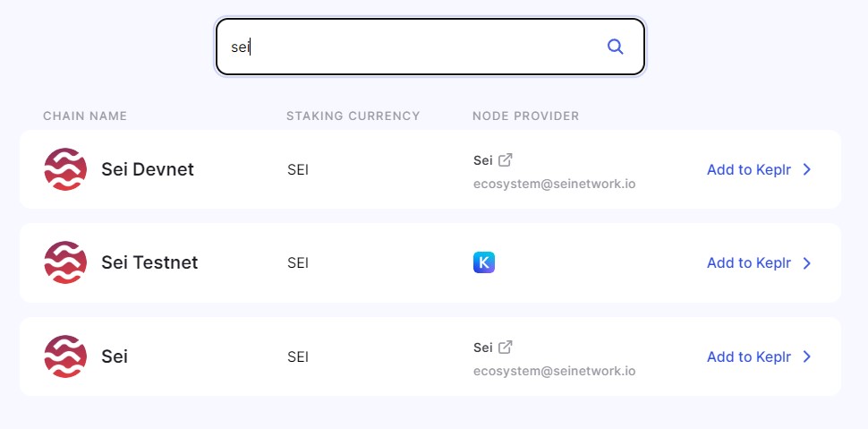868x429 pixels.
Task: Click chevron arrow in Sei Devnet row
Action: 807,169
